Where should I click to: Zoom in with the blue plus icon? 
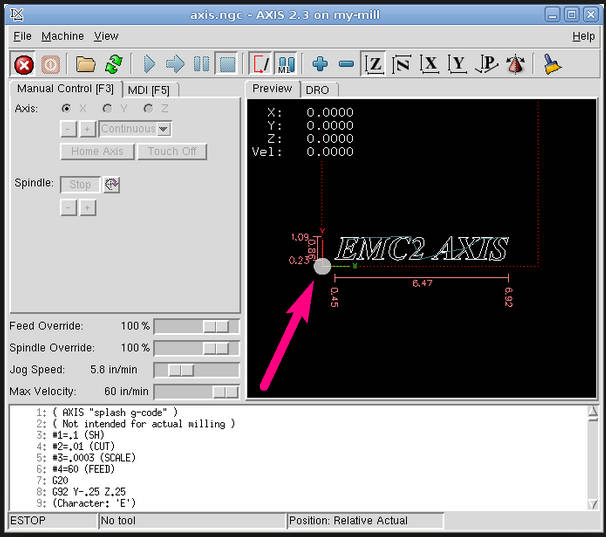point(320,64)
